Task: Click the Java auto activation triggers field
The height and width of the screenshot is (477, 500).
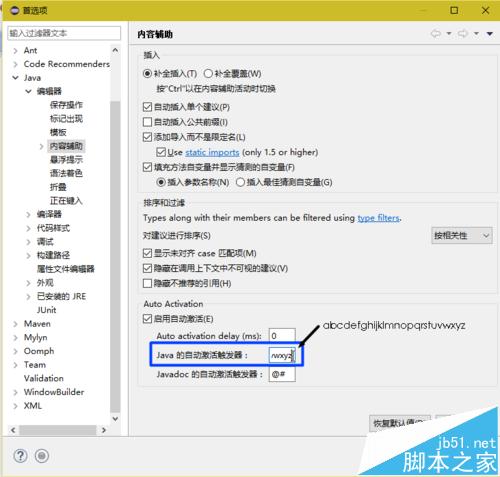Action: pos(282,355)
